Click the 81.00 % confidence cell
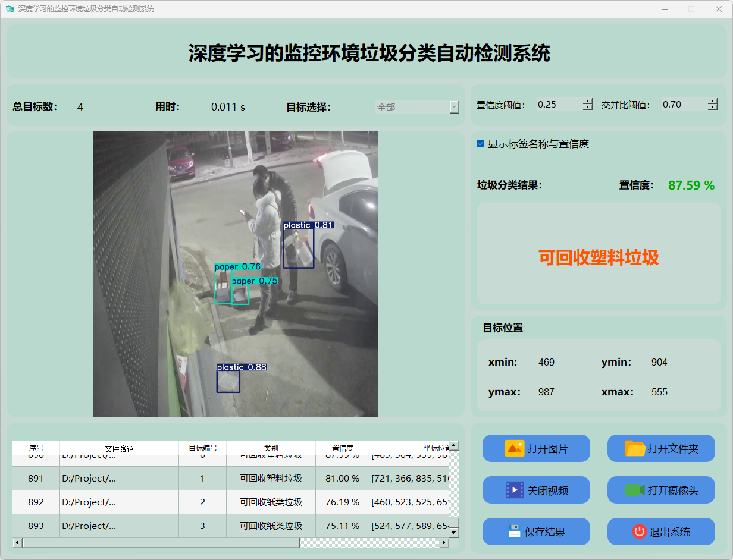Screen dimensions: 733x560 click(x=343, y=479)
